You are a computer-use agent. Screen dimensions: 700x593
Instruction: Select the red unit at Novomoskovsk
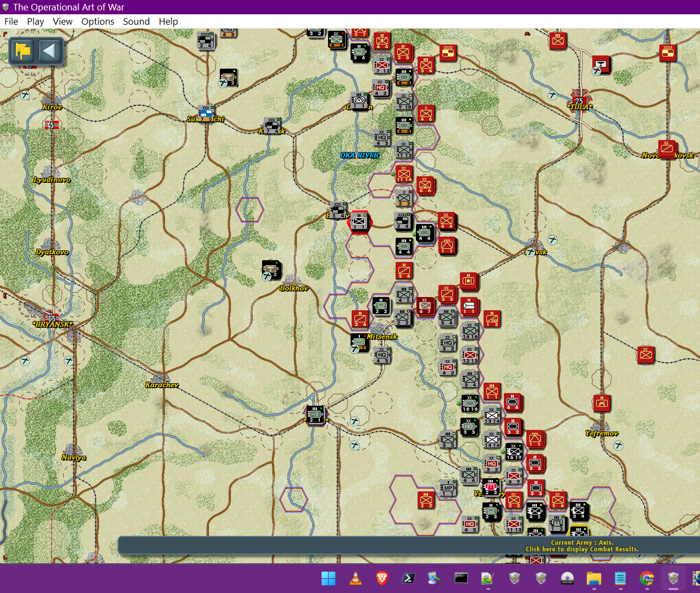pos(666,149)
